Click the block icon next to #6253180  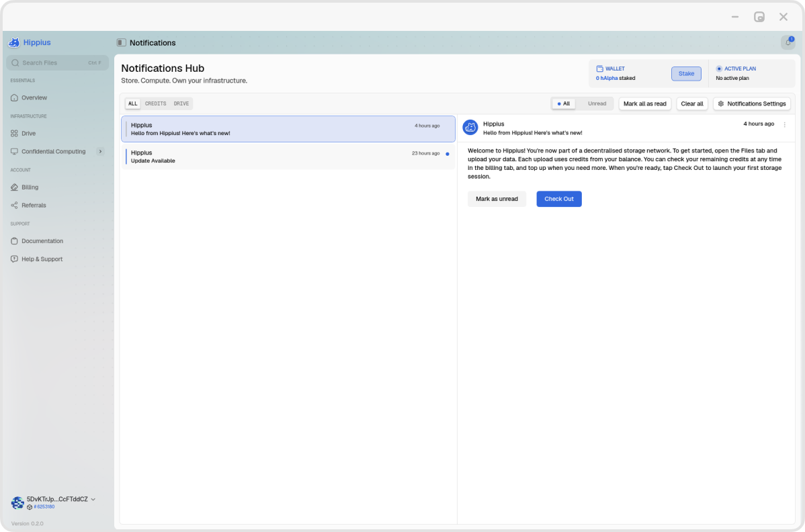point(30,507)
